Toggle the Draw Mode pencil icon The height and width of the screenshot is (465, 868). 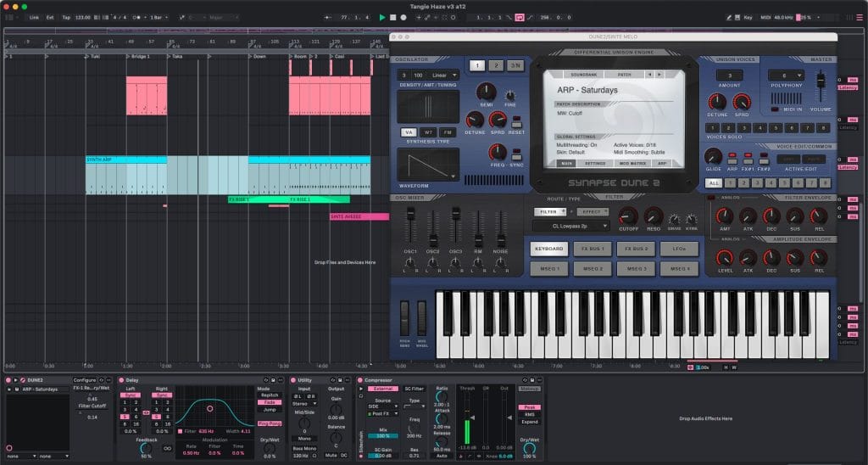[x=729, y=17]
